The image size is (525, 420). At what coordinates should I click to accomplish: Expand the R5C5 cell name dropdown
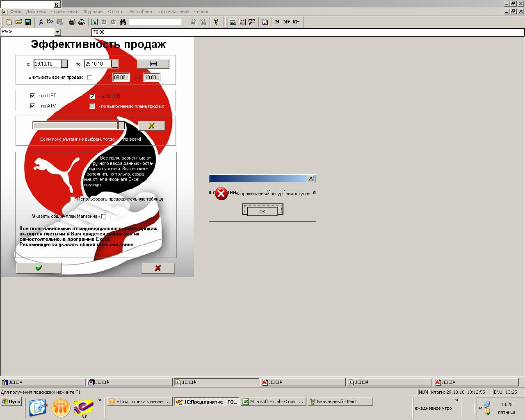click(x=57, y=32)
